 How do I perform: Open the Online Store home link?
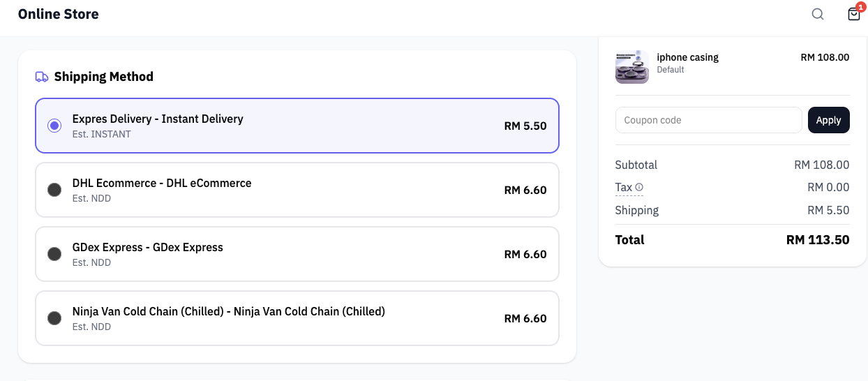click(x=59, y=14)
